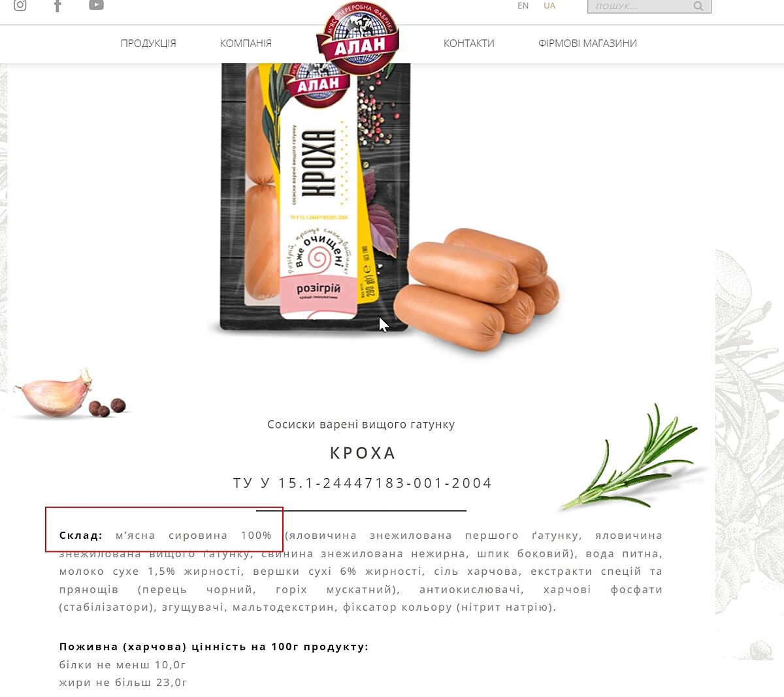Go to the КОНТАКТИ page

[469, 43]
